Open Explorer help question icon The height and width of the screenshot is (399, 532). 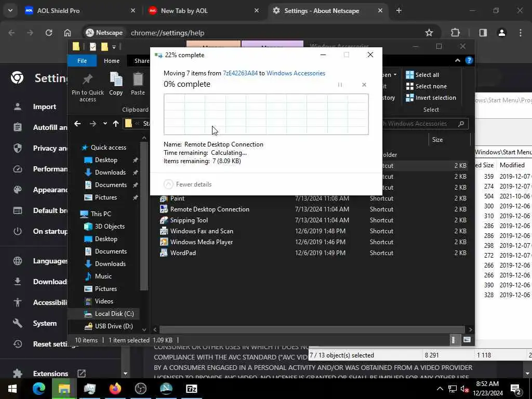tap(469, 60)
